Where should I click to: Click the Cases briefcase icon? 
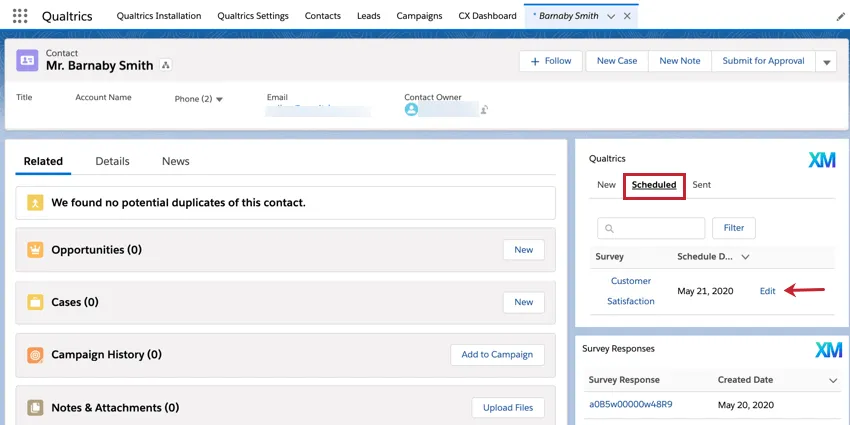click(x=35, y=302)
